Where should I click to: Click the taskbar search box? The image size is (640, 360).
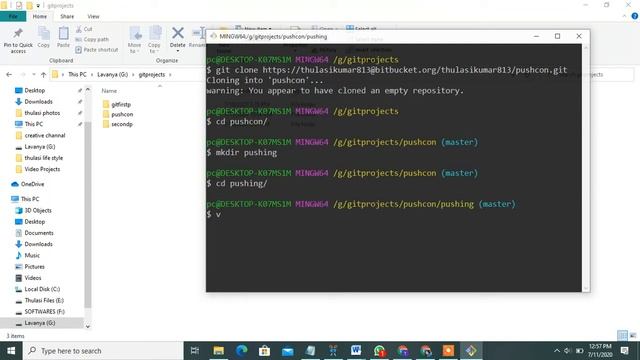click(103, 351)
